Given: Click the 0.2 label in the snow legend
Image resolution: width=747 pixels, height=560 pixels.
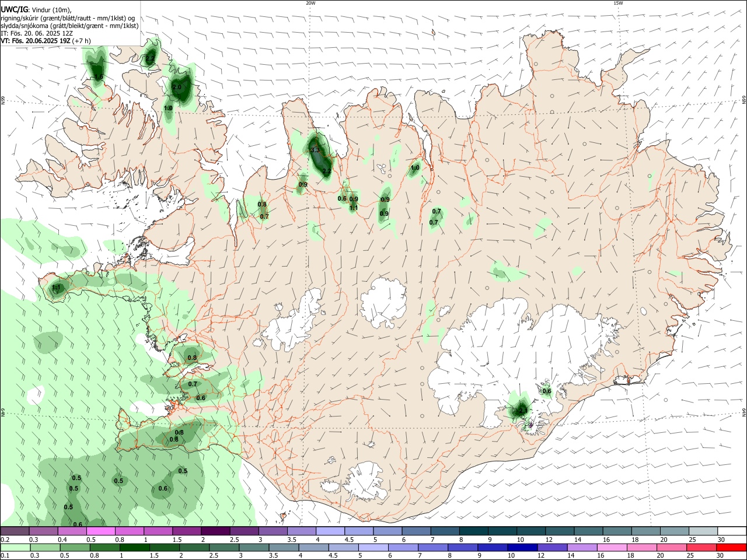Looking at the screenshot, I should 5,540.
